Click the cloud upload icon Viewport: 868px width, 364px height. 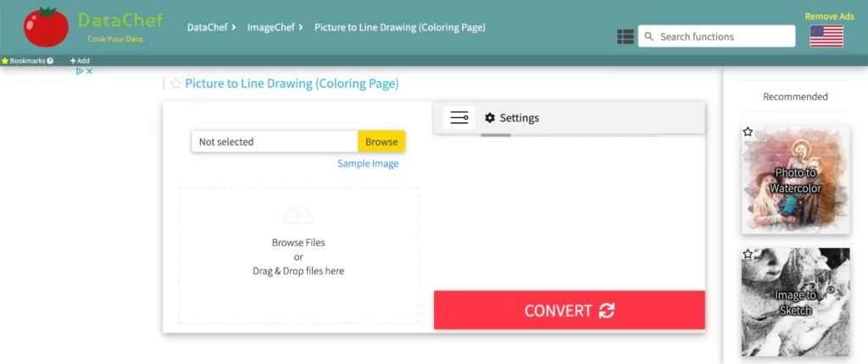coord(298,216)
